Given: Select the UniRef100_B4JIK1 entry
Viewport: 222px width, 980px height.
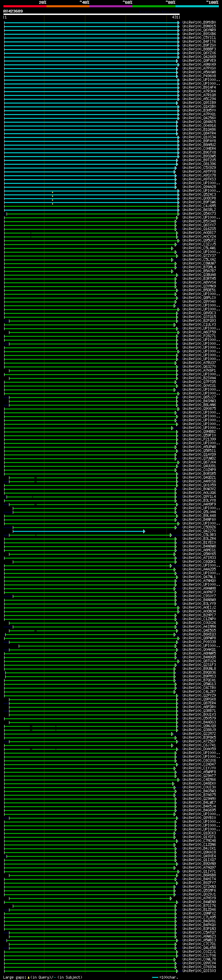Looking at the screenshot, I should click(x=199, y=848).
